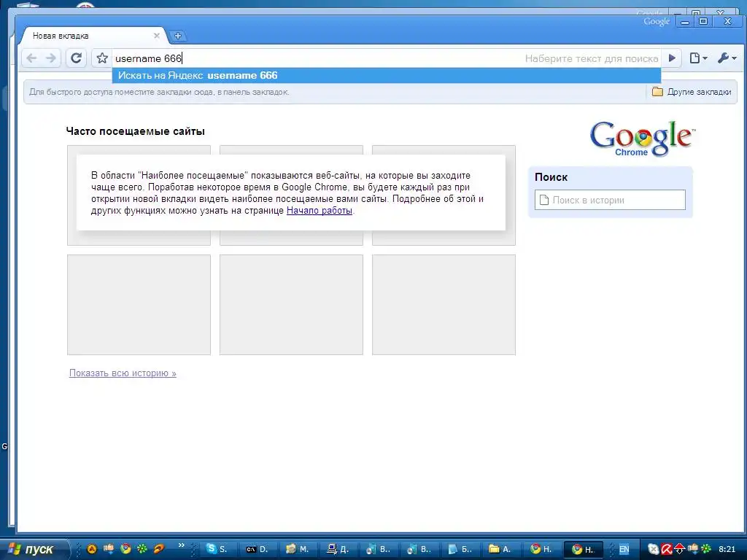The height and width of the screenshot is (560, 747).
Task: Switch to the Б. taskbar button
Action: point(460,549)
